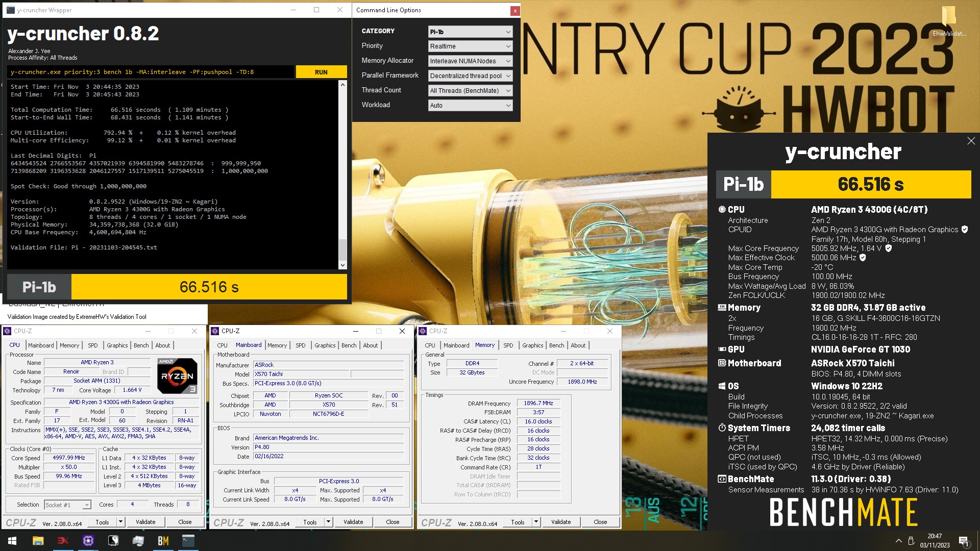Viewport: 980px width, 551px height.
Task: Click the verified shield beside CPUID name
Action: coord(965,230)
